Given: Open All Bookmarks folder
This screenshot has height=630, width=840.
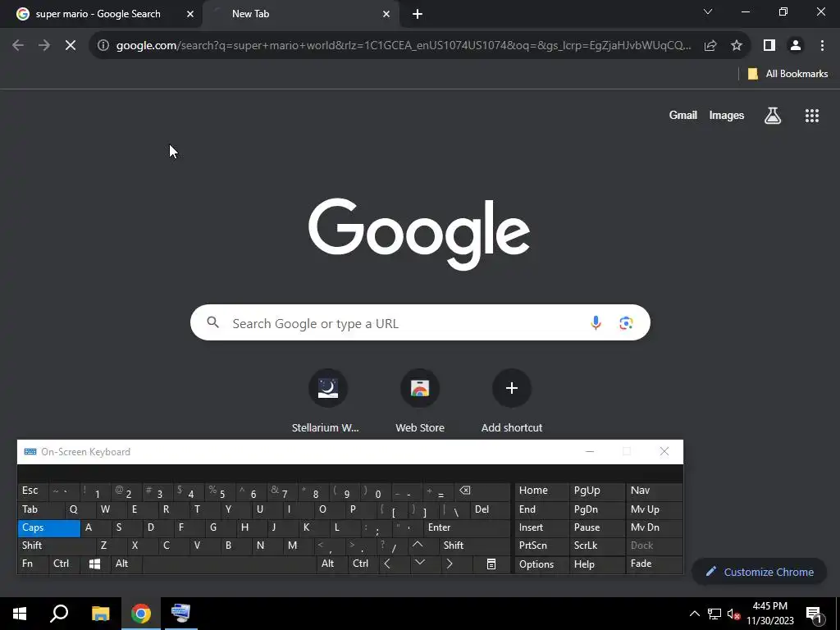Looking at the screenshot, I should 787,74.
